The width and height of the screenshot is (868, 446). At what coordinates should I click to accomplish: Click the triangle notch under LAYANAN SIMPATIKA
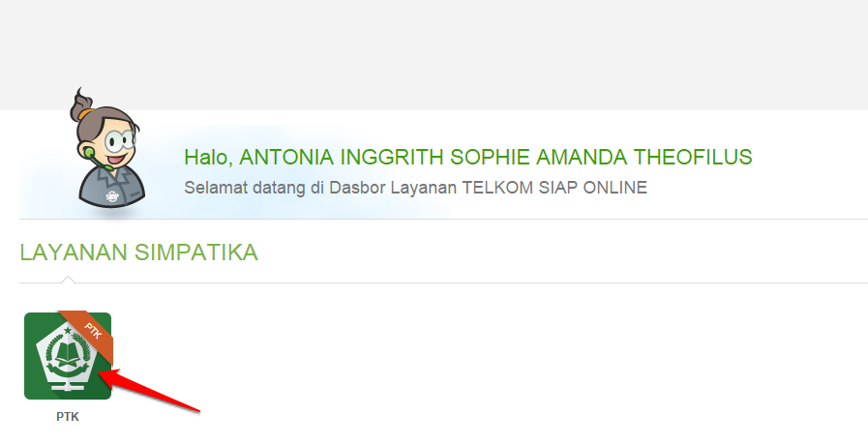point(68,280)
